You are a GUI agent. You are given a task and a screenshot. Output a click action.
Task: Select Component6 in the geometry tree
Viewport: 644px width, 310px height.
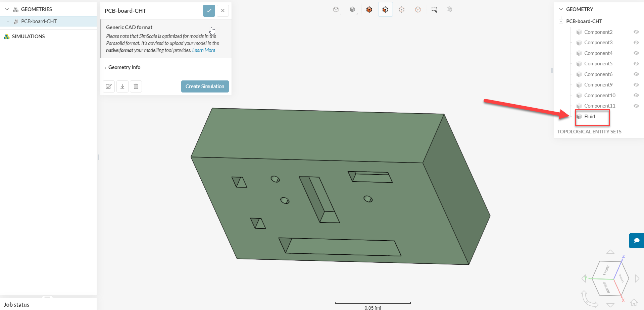(598, 74)
